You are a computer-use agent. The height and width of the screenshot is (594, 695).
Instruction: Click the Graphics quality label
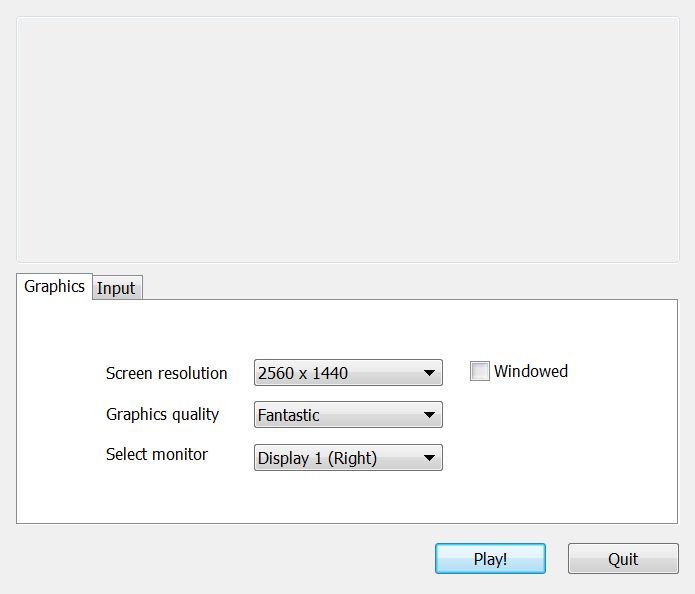[x=162, y=414]
